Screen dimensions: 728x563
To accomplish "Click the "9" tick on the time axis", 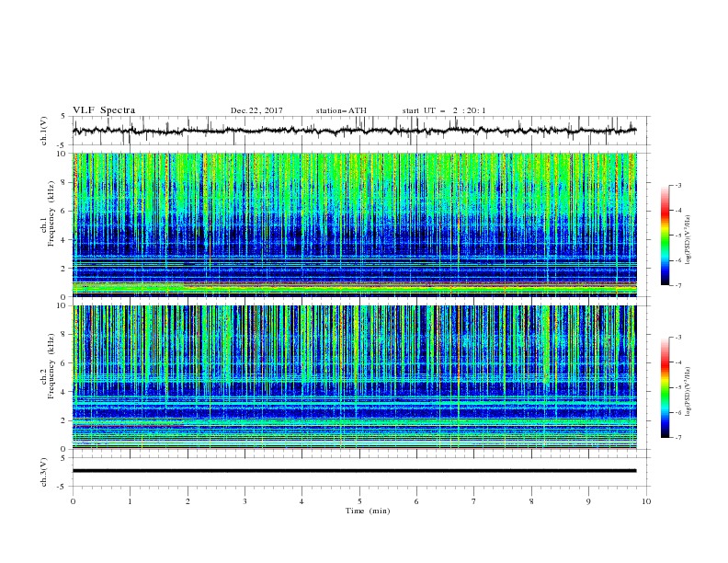I will (588, 501).
